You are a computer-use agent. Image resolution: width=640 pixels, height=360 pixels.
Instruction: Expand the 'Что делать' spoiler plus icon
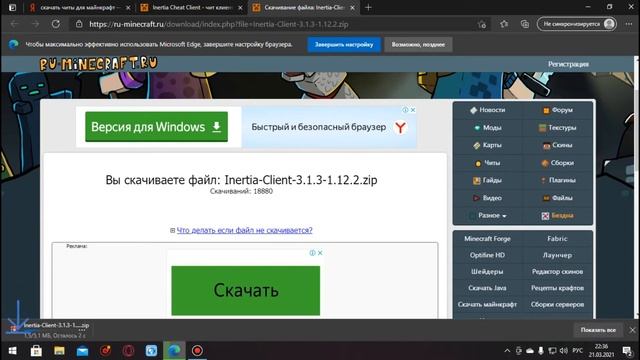172,231
